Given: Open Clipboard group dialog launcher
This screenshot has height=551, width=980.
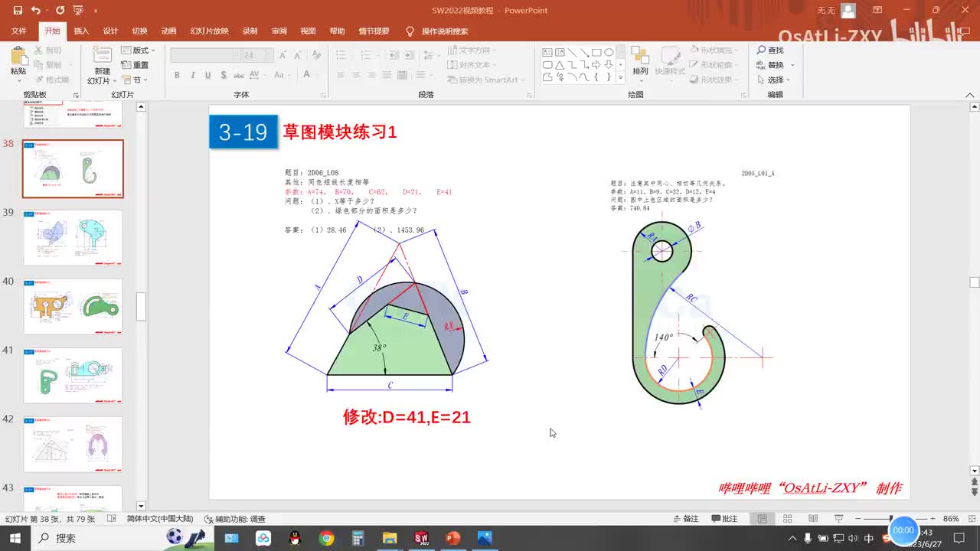Looking at the screenshot, I should [76, 95].
